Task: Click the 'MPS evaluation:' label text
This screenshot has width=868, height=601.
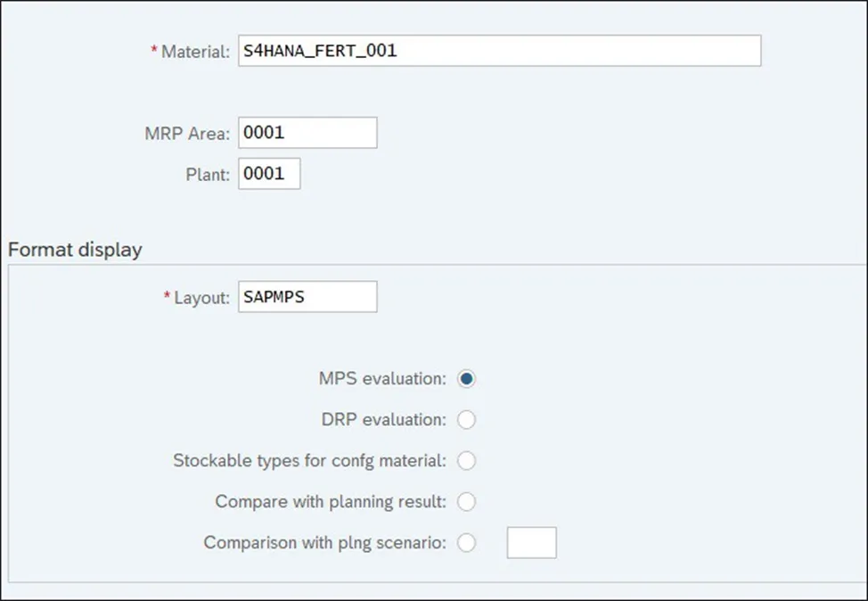Action: [x=382, y=379]
